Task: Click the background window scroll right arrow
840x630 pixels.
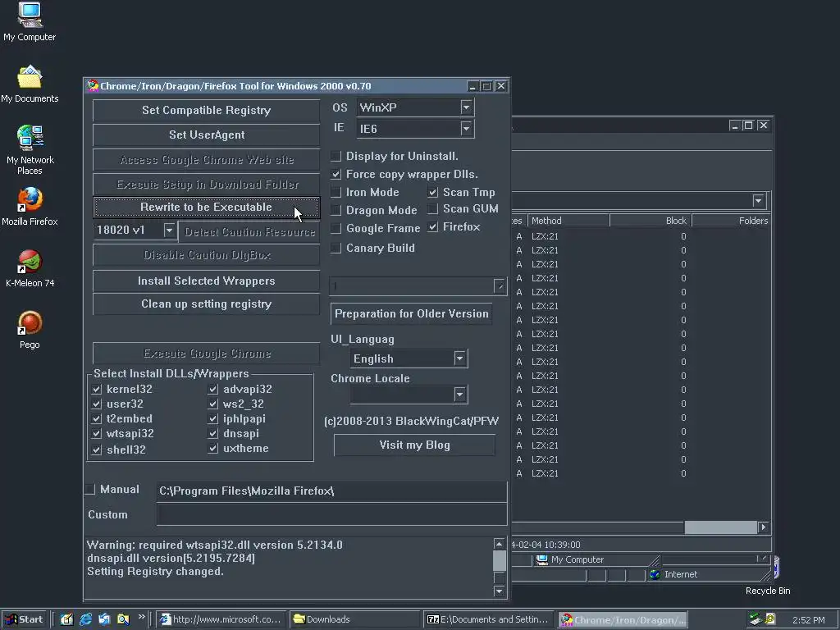Action: point(764,527)
